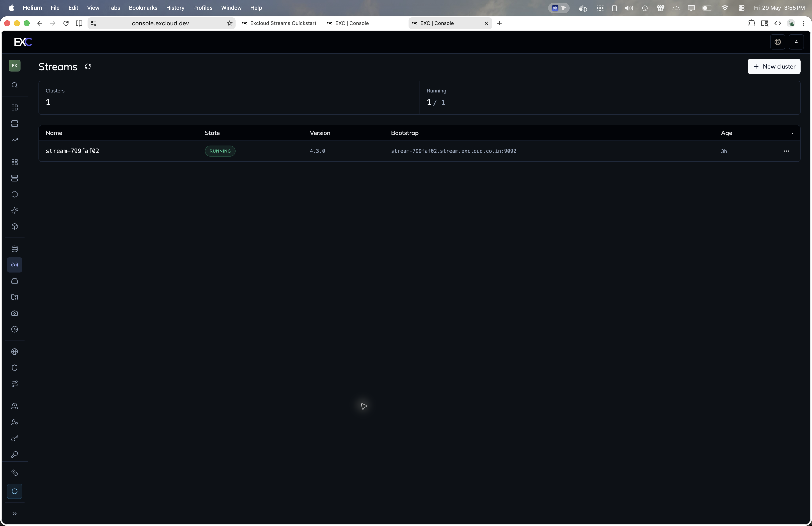The width and height of the screenshot is (812, 526).
Task: Click the Bootstrap column header
Action: click(405, 133)
